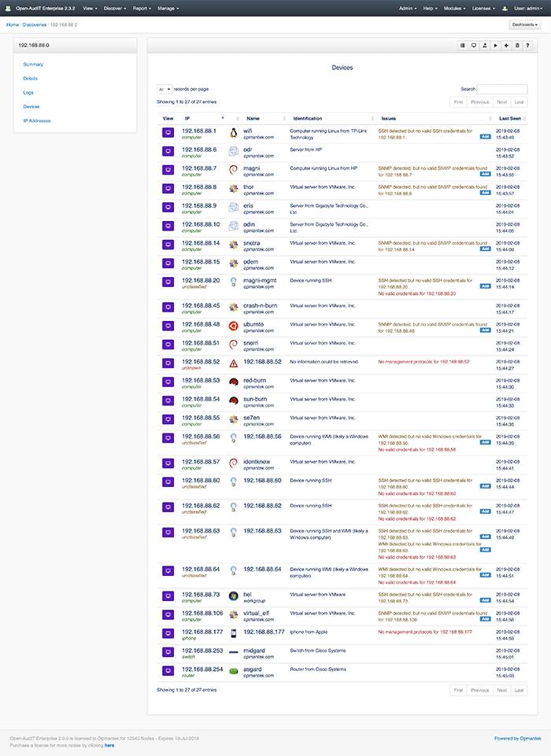
Task: Click the warning triangle icon for 192.168.88.52
Action: click(x=234, y=363)
